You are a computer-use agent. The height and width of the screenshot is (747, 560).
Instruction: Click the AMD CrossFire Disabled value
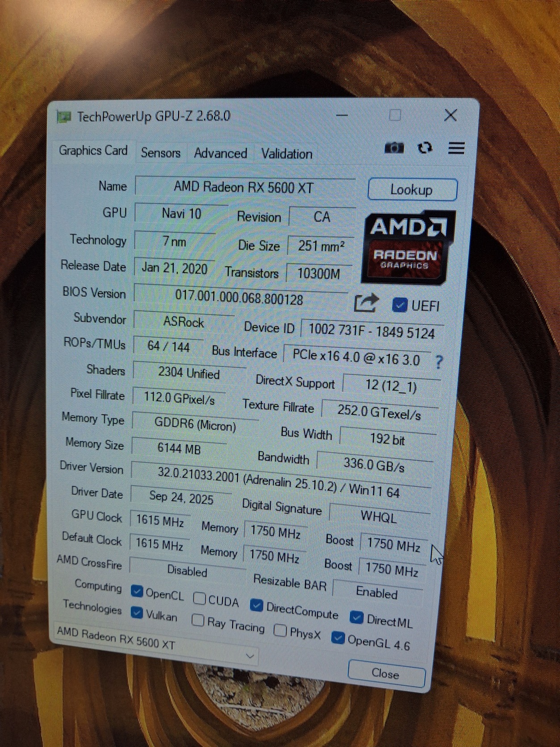pyautogui.click(x=187, y=571)
